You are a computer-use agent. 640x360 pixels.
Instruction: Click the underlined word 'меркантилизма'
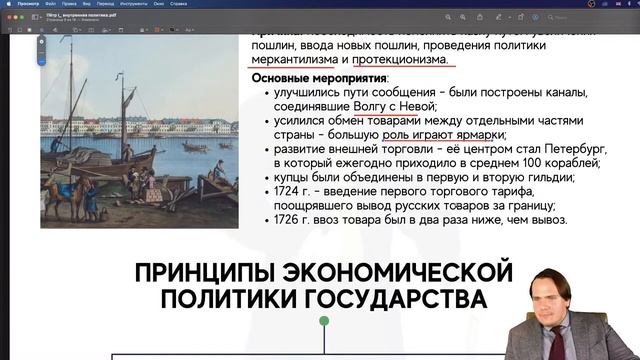pos(294,59)
